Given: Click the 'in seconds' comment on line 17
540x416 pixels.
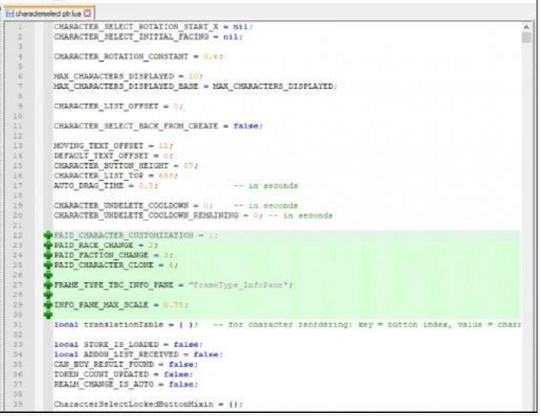Looking at the screenshot, I should tap(266, 186).
